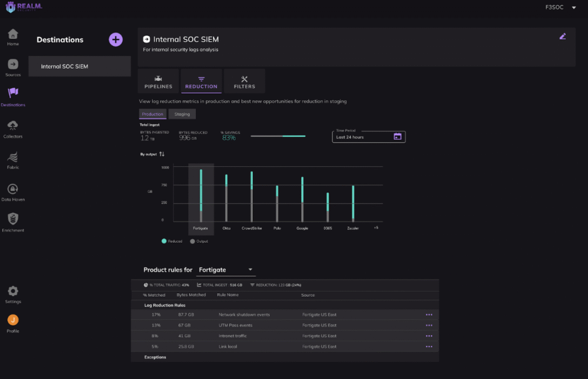This screenshot has width=588, height=379.
Task: Open Collectors cloud icon
Action: coord(13,128)
